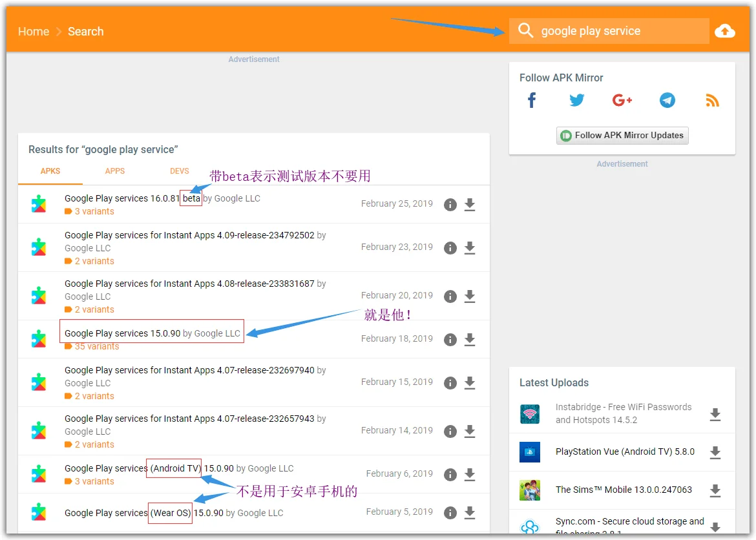Screen dimensions: 756x540
Task: Download Google Play services 15.0.90 from February 18
Action: (470, 339)
